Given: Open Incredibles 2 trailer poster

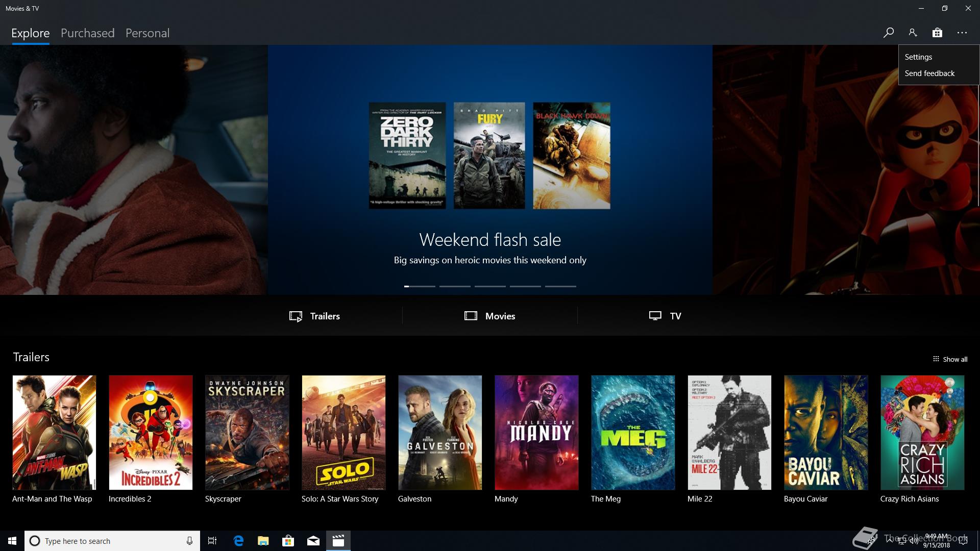Looking at the screenshot, I should point(151,433).
